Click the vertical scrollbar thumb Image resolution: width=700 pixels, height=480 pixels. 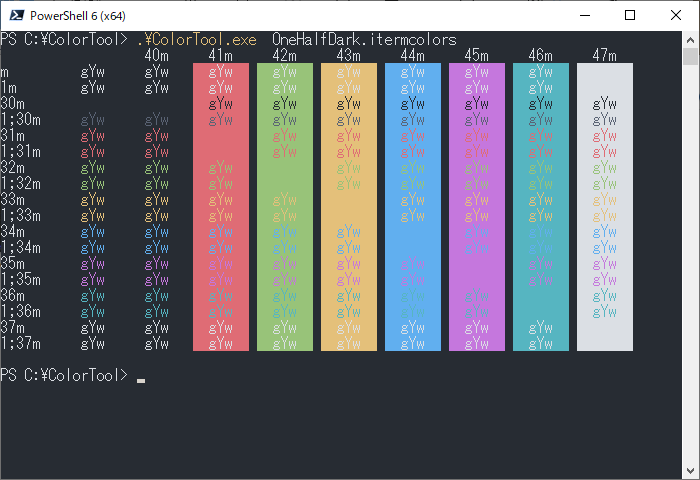click(x=691, y=57)
